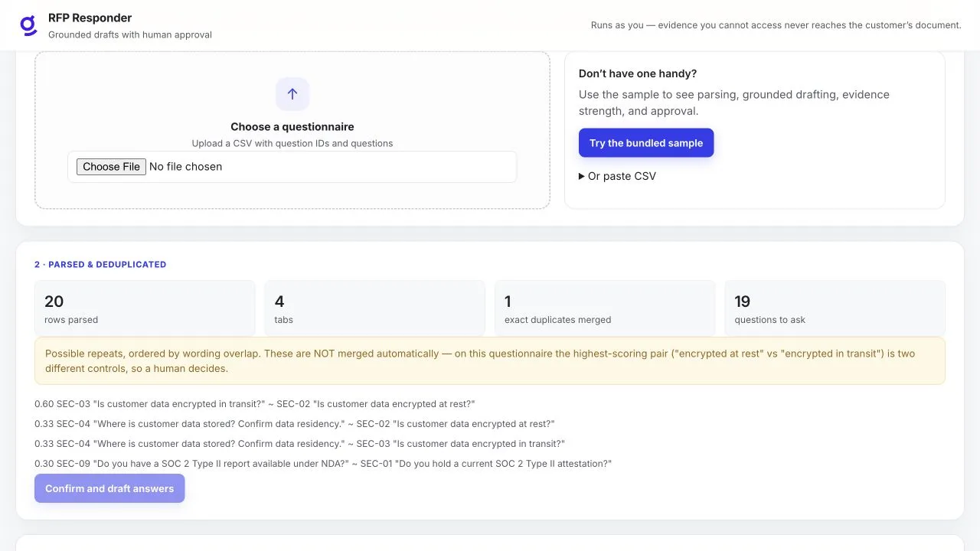Select the exact duplicates merged card

[x=605, y=308]
